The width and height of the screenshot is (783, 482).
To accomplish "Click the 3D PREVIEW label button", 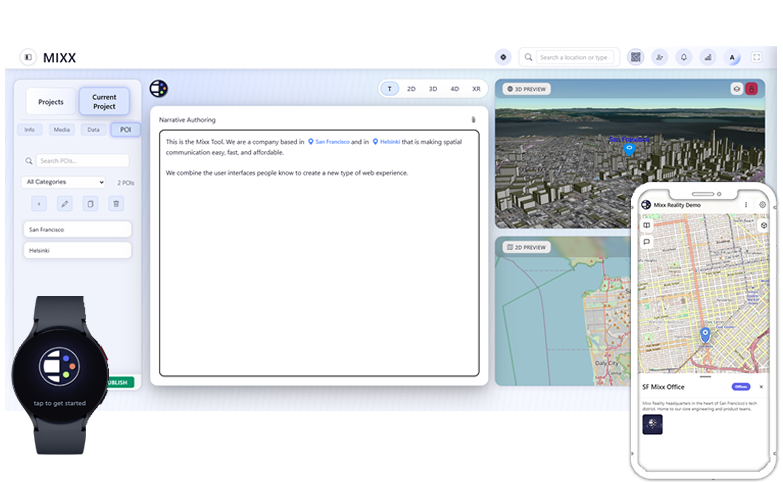I will (x=526, y=89).
